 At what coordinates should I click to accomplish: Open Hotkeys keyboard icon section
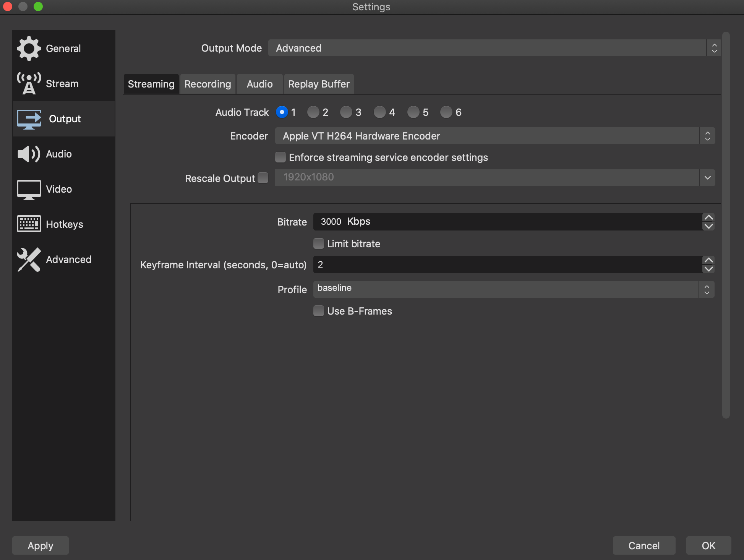[29, 224]
